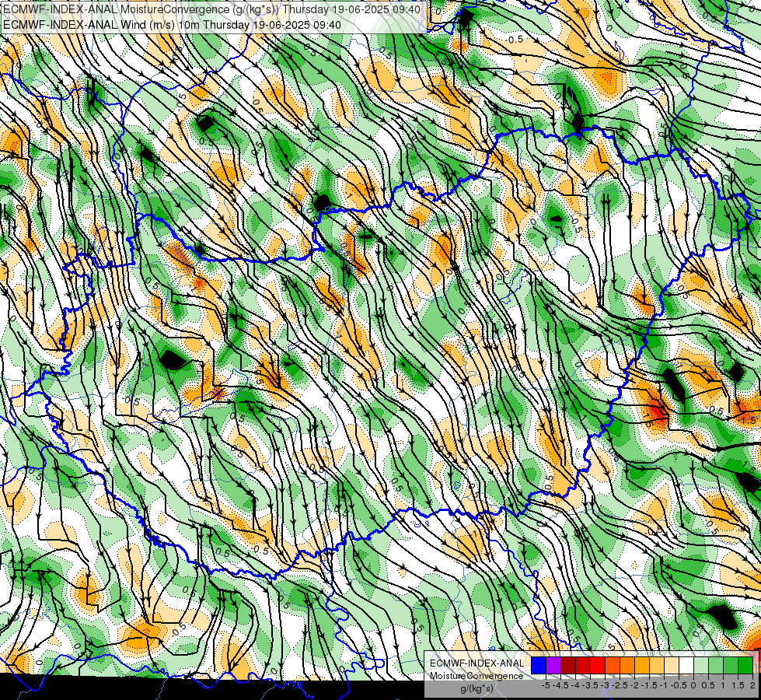This screenshot has height=700, width=761.
Task: Select the darkest red legend swatch above -4.5
Action: 568,665
